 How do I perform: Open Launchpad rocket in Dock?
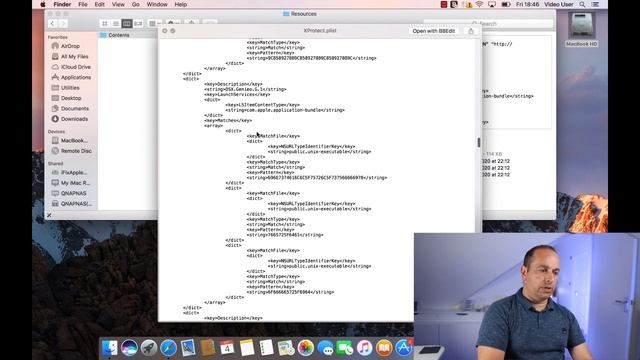[149, 348]
